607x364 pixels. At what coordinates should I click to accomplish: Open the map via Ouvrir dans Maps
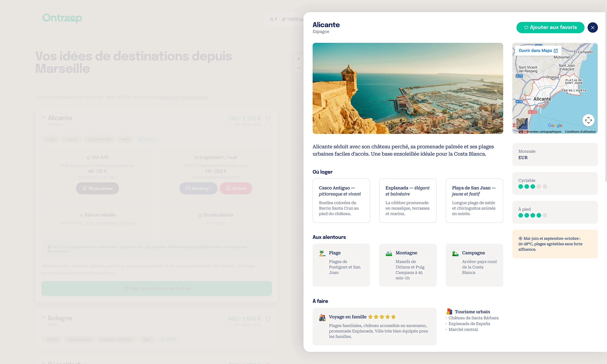click(x=538, y=51)
